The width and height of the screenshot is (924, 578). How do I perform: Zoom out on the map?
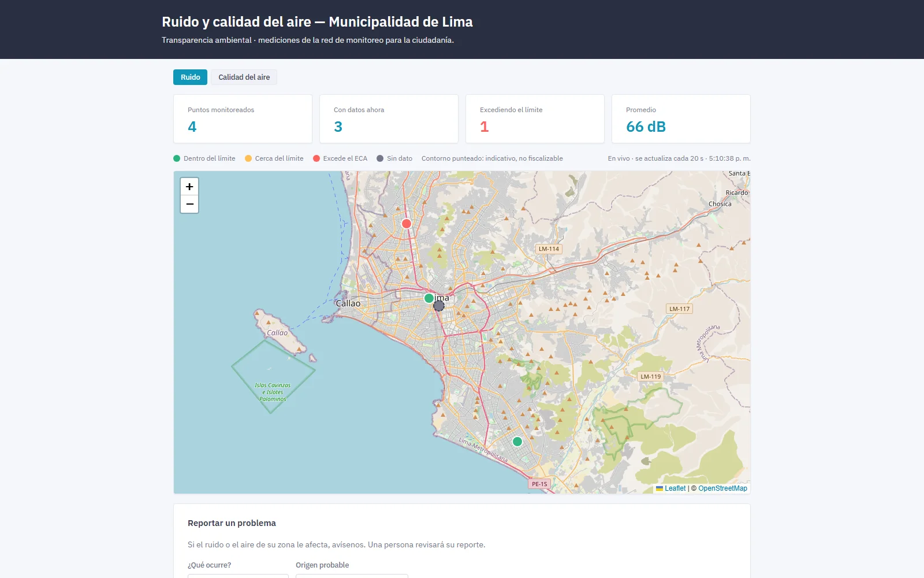[189, 205]
